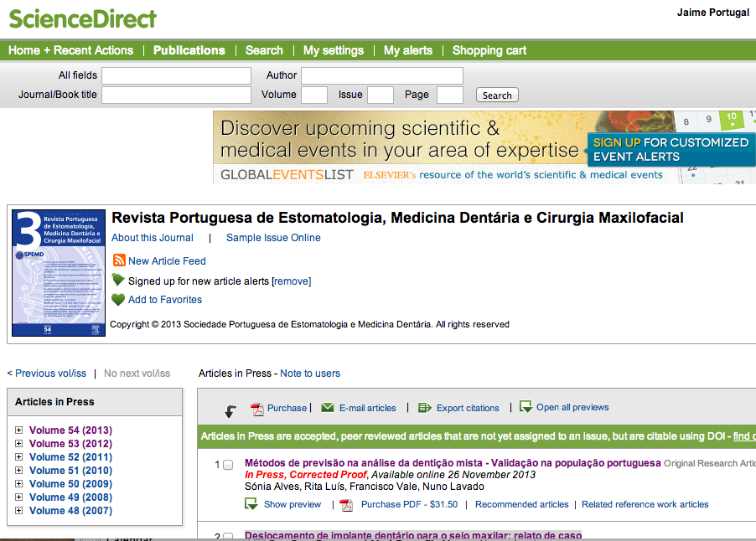Click the All fields input
756x541 pixels.
click(177, 75)
